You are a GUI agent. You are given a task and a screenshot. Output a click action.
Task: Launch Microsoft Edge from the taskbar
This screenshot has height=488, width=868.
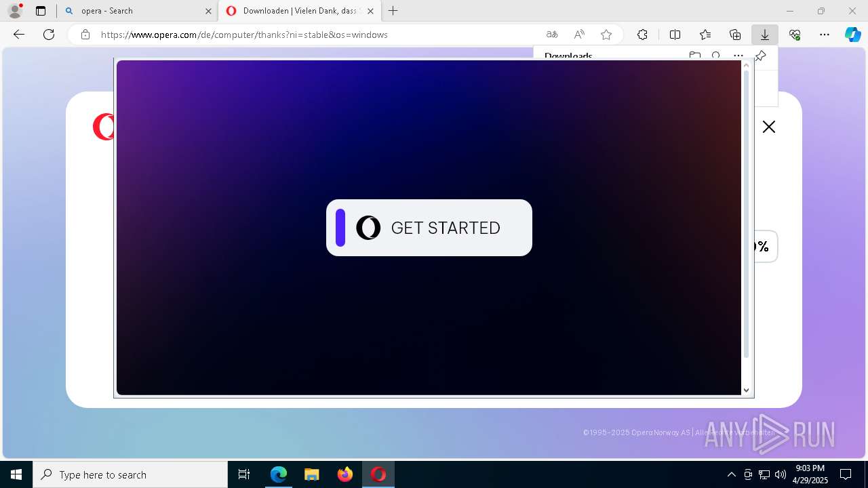click(279, 474)
